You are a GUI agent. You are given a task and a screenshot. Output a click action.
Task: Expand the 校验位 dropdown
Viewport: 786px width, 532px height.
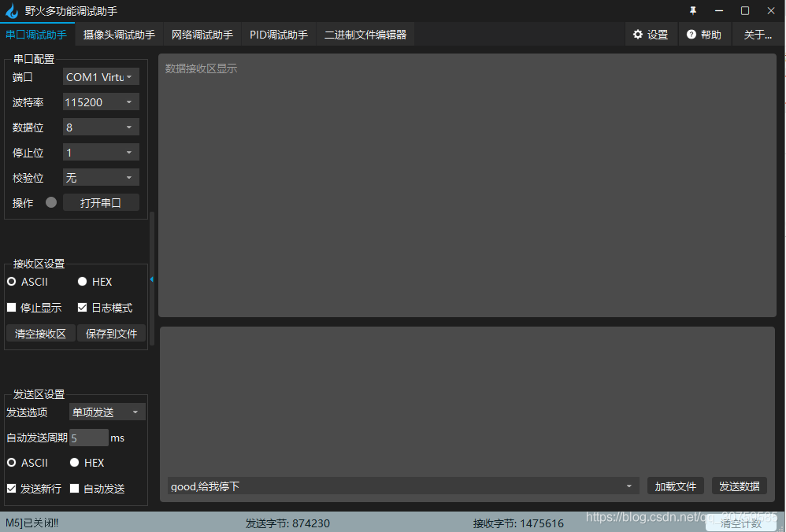tap(101, 177)
